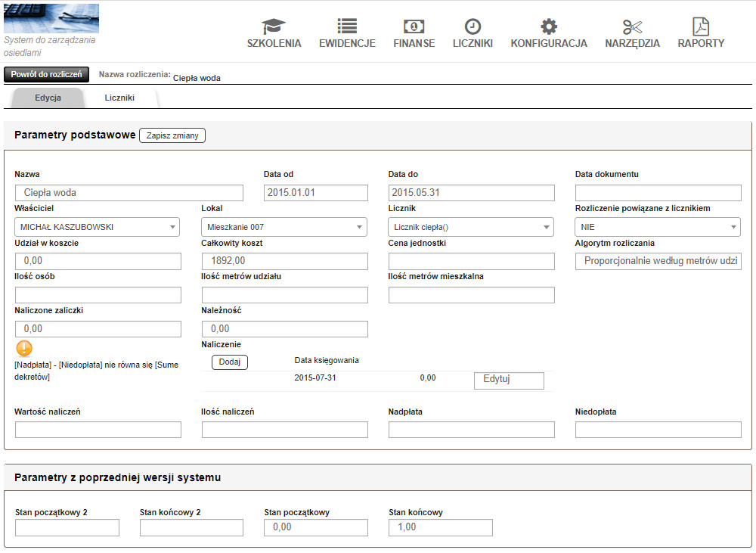Open the Konfiguracja gear icon
756x553 pixels.
pyautogui.click(x=549, y=26)
